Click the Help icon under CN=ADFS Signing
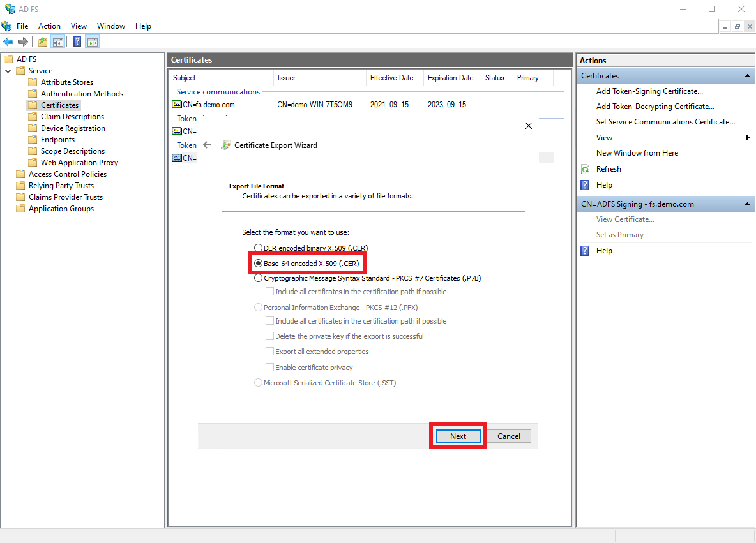The width and height of the screenshot is (756, 543). tap(584, 250)
